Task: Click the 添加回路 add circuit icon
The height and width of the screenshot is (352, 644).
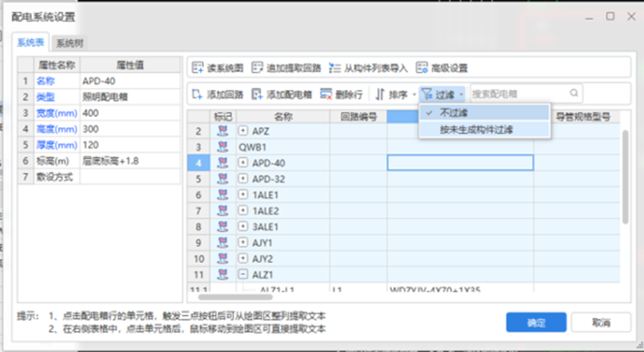Action: click(198, 94)
